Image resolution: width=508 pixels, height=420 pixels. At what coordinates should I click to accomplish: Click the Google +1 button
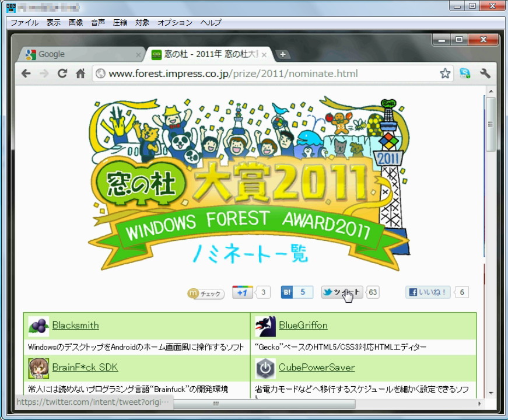243,292
